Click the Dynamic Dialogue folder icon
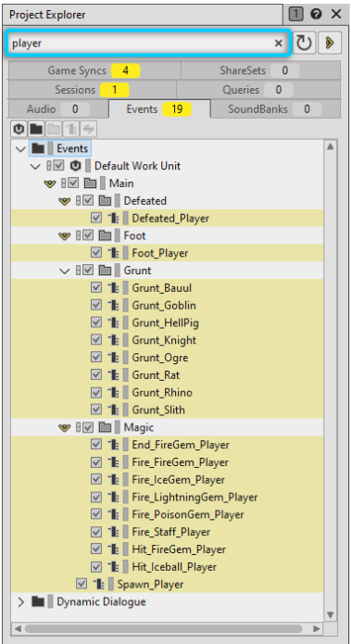Screen dimensions: 351x644 pos(38,601)
